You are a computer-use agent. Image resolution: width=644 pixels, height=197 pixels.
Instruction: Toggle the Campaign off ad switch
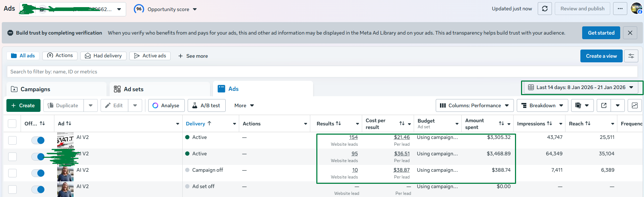(x=38, y=173)
